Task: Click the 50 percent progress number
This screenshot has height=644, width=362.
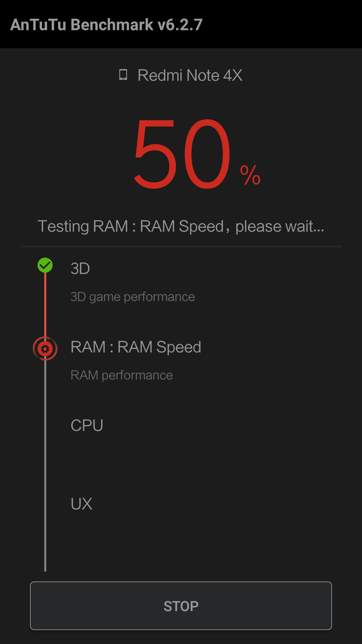Action: tap(182, 154)
